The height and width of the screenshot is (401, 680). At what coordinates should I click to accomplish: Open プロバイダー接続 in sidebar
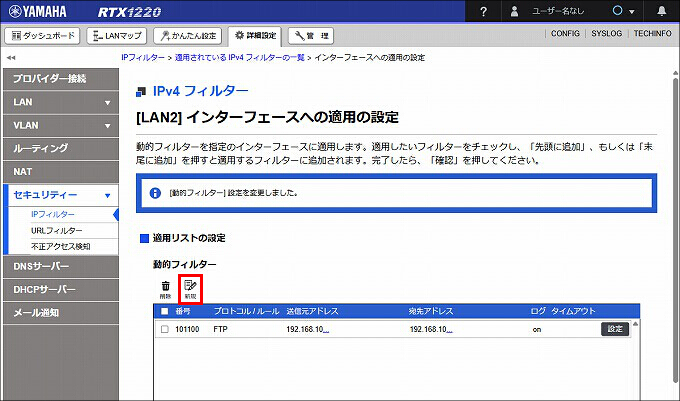pyautogui.click(x=61, y=79)
